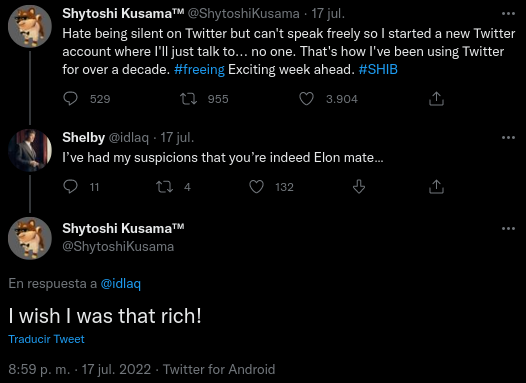
Task: Retweet the tweet with 955 retweets
Action: pos(189,99)
